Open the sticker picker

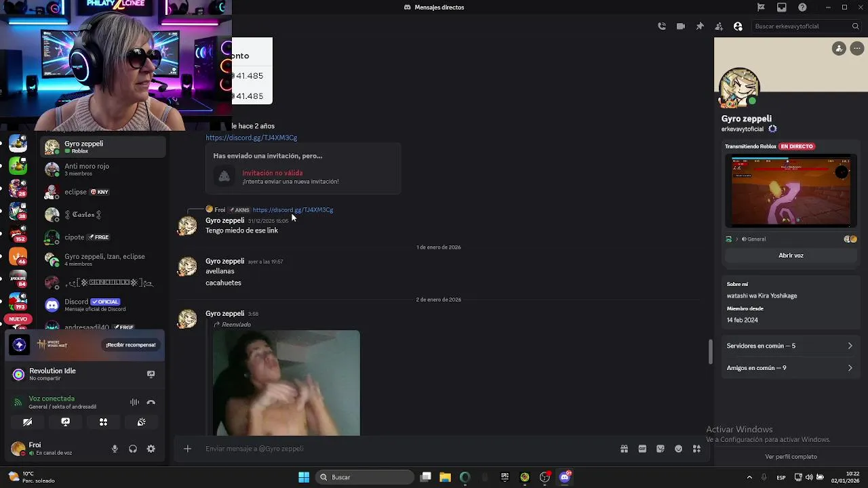(660, 449)
